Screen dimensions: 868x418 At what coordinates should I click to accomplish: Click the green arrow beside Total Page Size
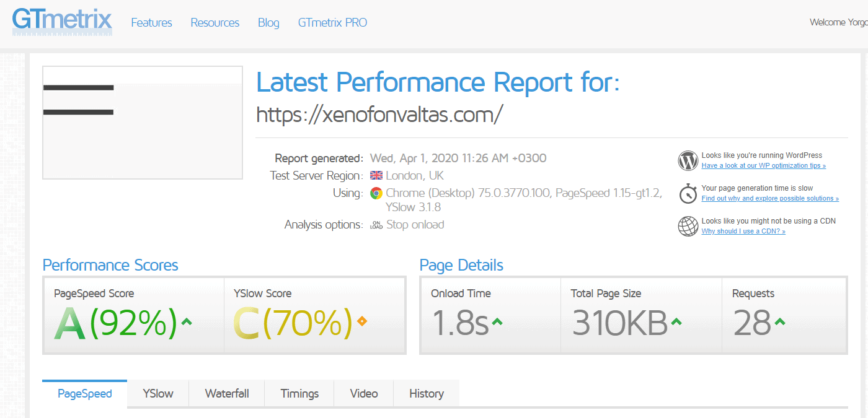(676, 321)
